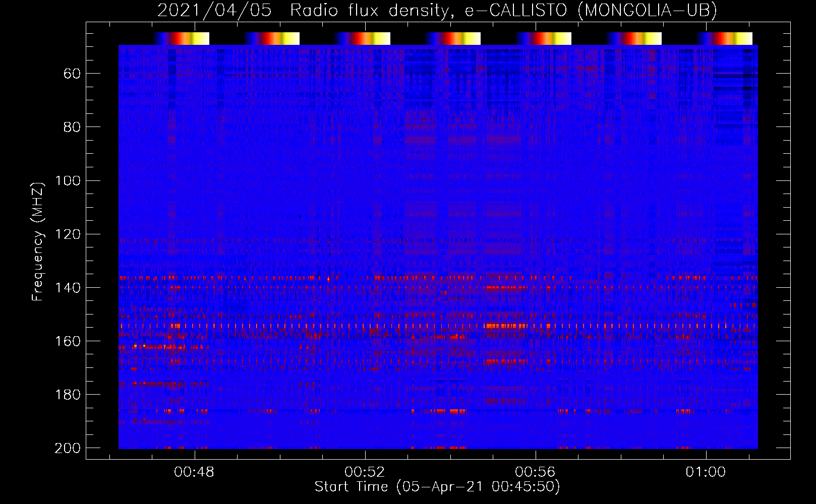Click the 160 frequency tick label
This screenshot has height=504, width=816.
(68, 341)
